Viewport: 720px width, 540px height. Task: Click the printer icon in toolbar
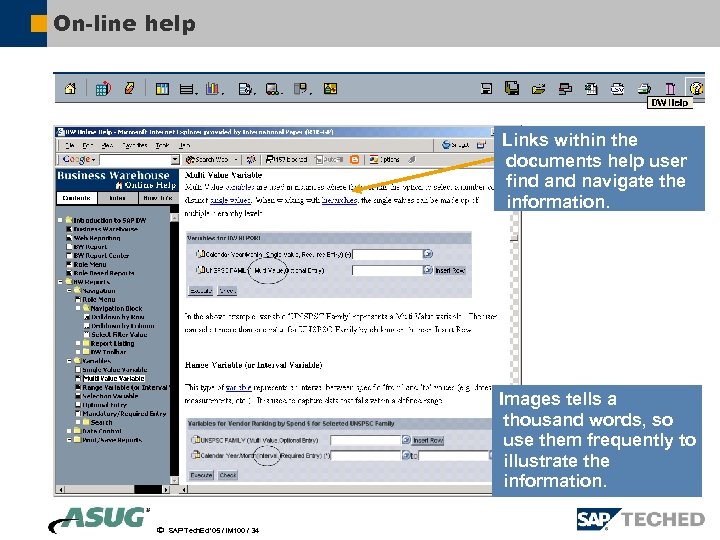pos(644,88)
